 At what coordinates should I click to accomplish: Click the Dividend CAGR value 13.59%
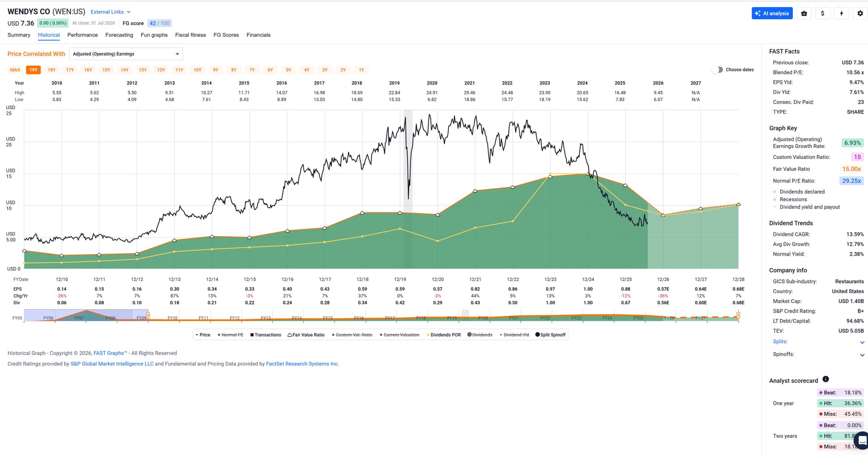click(x=855, y=234)
